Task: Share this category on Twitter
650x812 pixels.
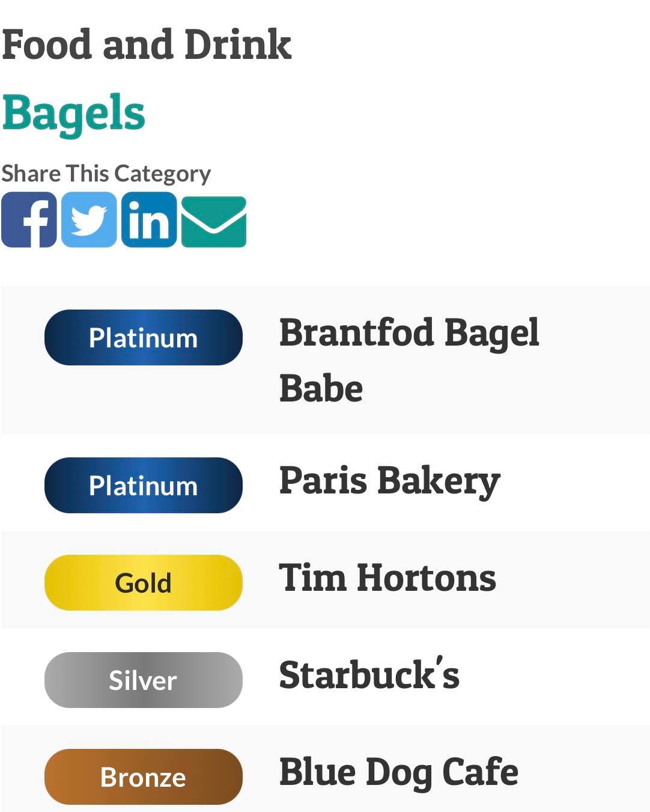Action: (89, 220)
